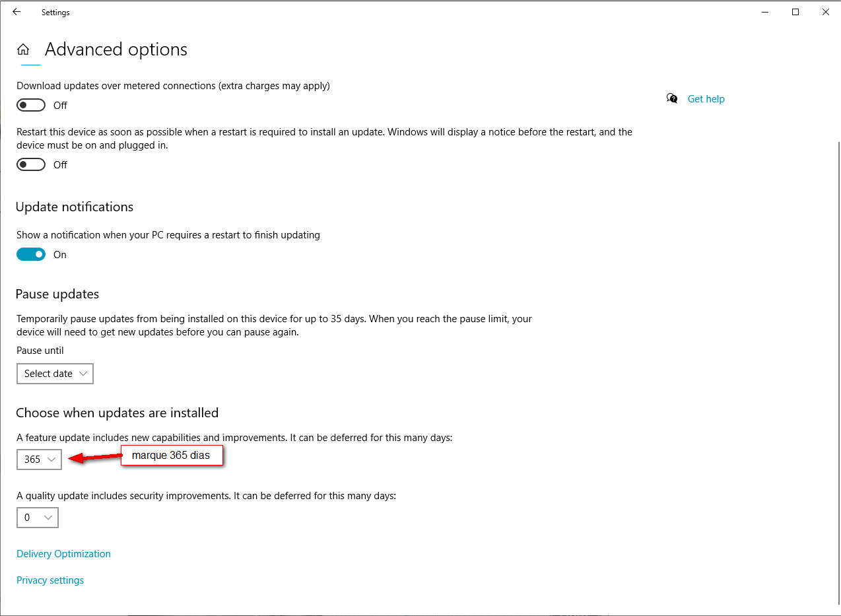Go to Settings home via house icon

coord(23,50)
